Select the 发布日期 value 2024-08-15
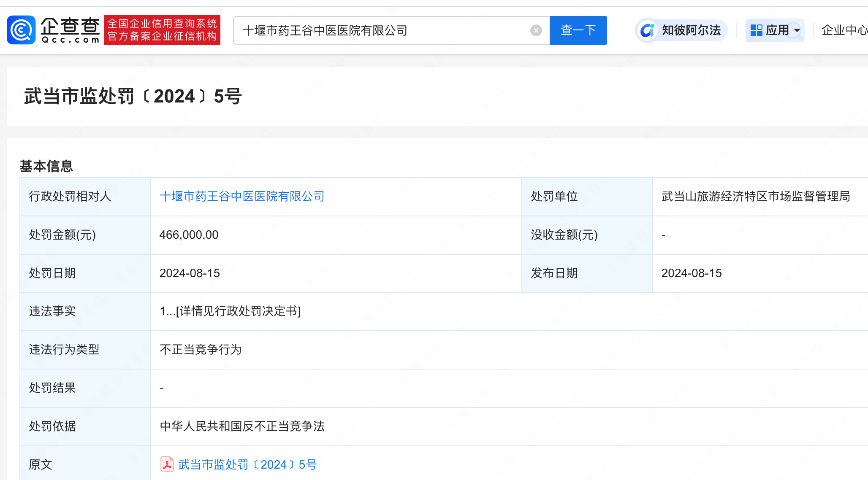 (692, 273)
